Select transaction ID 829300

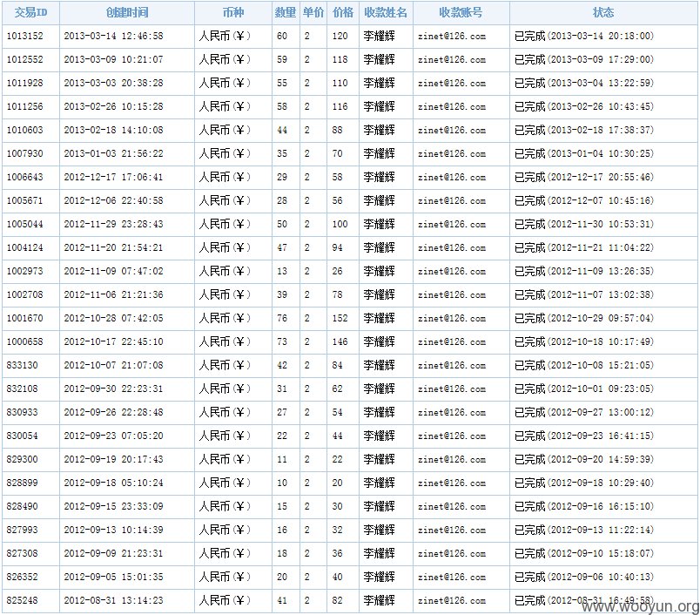click(23, 460)
